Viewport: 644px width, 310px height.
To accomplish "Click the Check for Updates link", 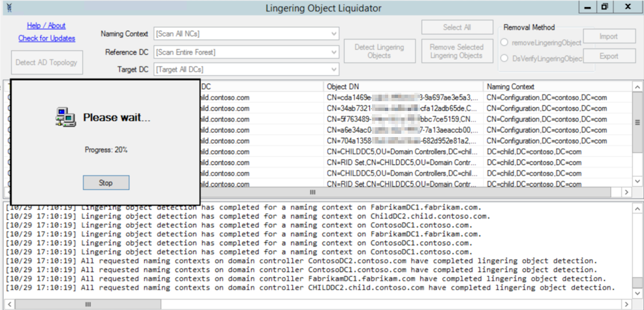I will click(x=46, y=39).
